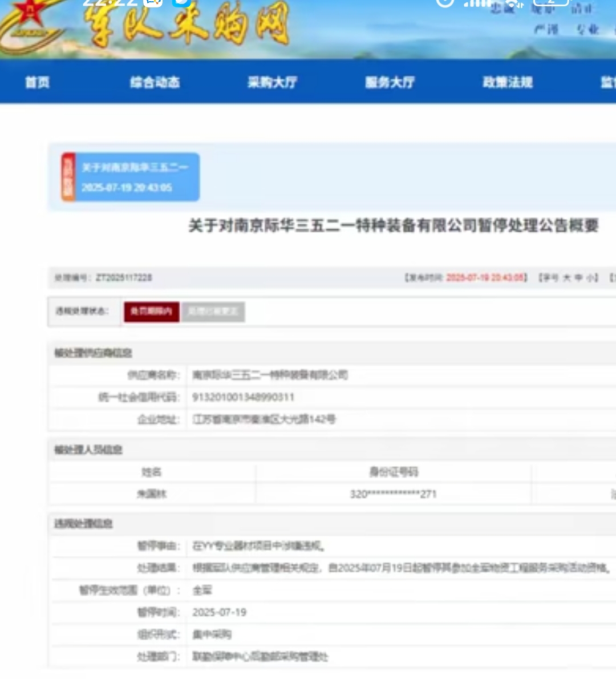Screen dimensions: 616x679
Task: Click the grey status button beside the red one
Action: [213, 312]
